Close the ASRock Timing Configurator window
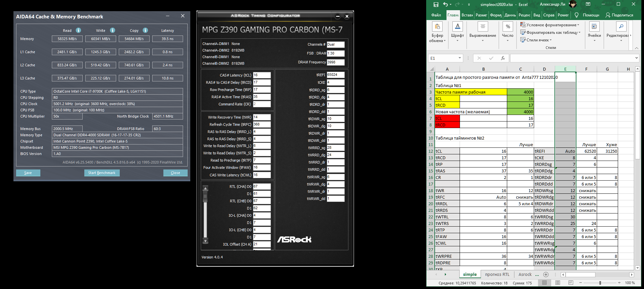 [347, 16]
